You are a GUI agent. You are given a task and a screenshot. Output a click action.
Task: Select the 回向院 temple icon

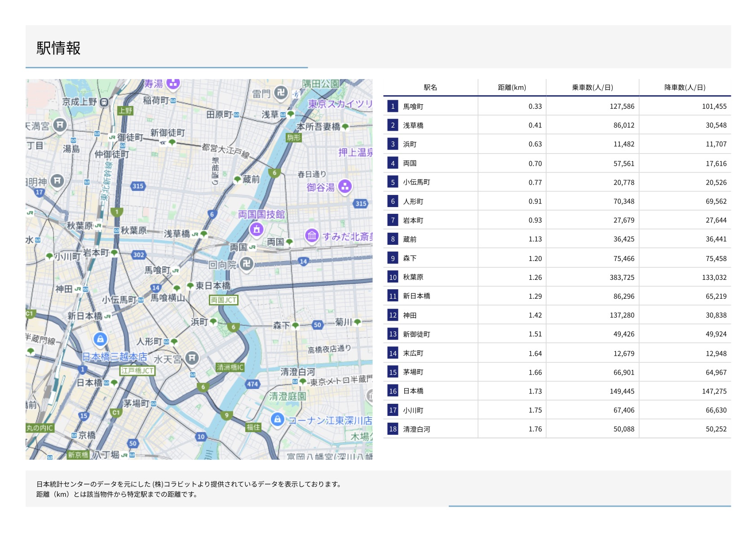[246, 264]
